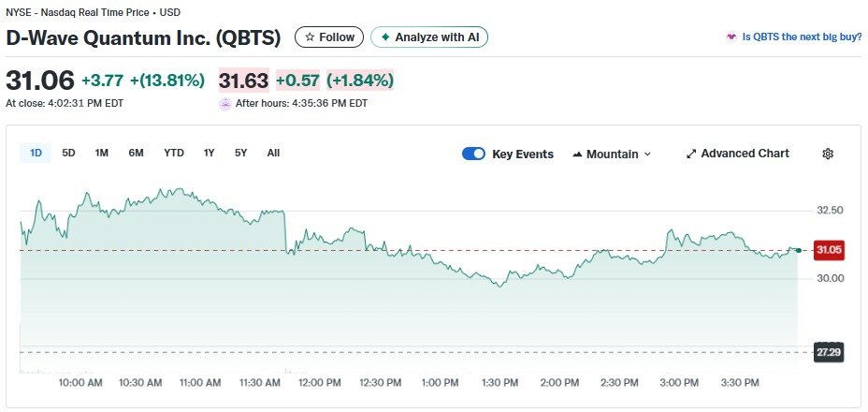
Task: Expand the Mountain chart type dropdown
Action: [x=647, y=154]
